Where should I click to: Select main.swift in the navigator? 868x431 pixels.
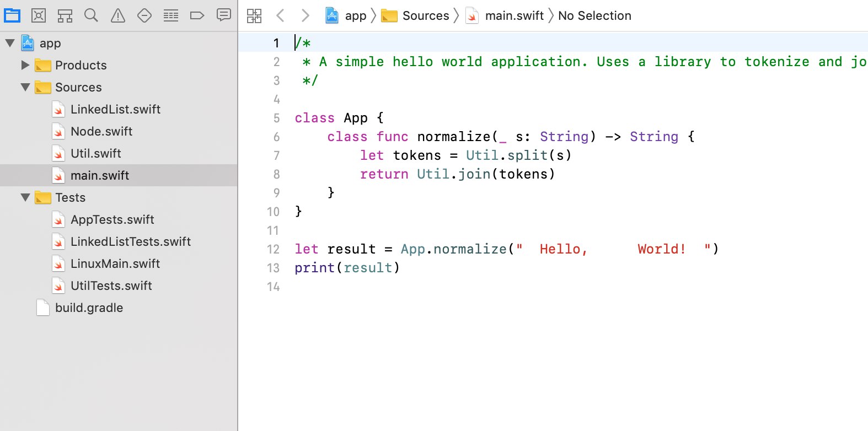[119, 175]
